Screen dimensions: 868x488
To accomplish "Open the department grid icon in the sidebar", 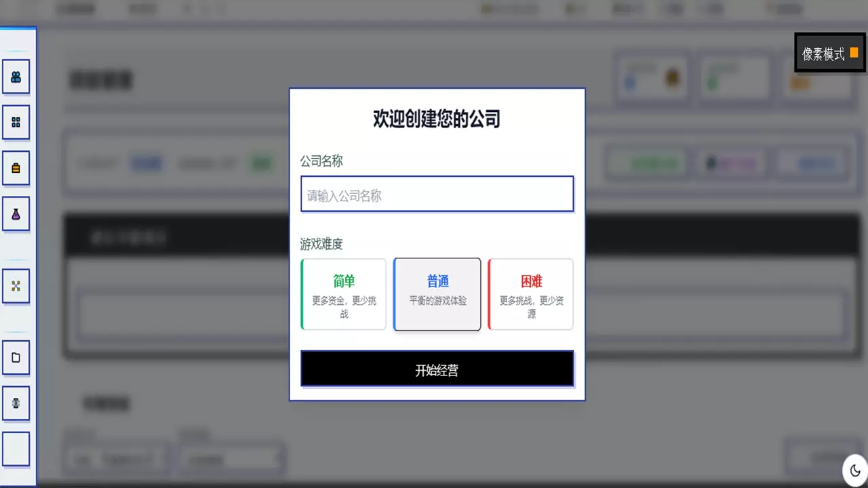I will [x=16, y=122].
